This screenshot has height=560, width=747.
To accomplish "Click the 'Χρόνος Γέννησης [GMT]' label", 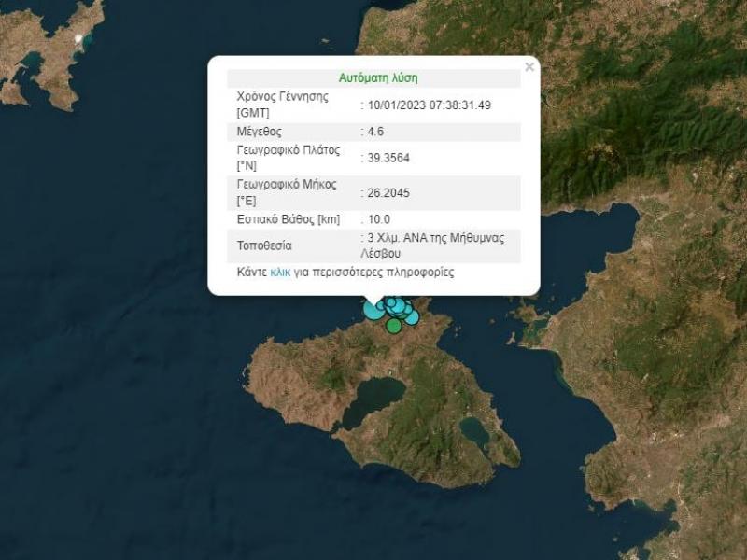I will tap(282, 105).
